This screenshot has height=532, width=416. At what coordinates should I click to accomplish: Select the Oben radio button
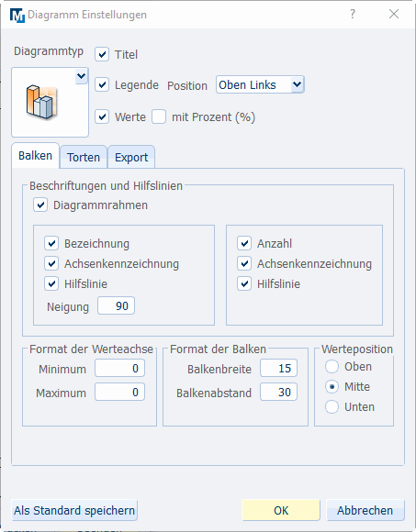click(x=332, y=366)
